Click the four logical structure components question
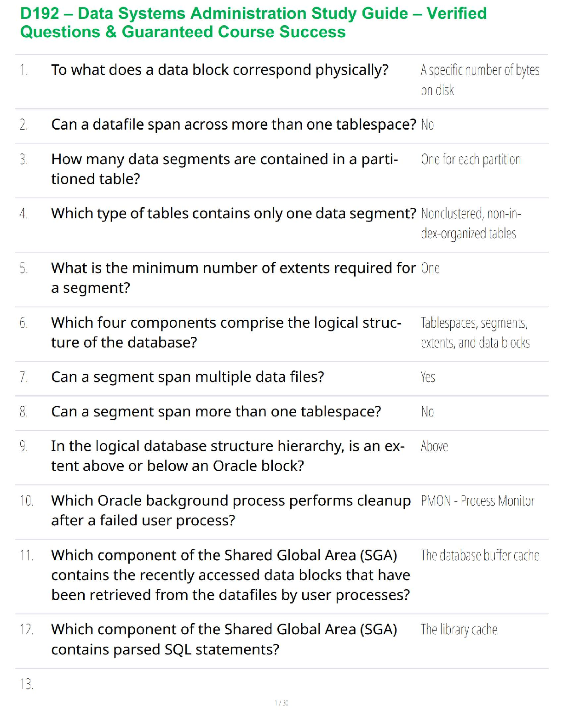Image resolution: width=563 pixels, height=728 pixels. click(226, 332)
